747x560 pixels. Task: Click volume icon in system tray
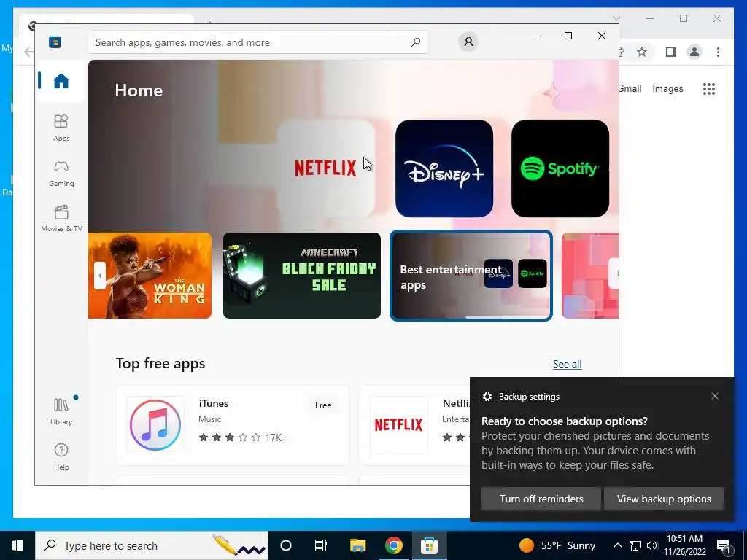coord(652,545)
